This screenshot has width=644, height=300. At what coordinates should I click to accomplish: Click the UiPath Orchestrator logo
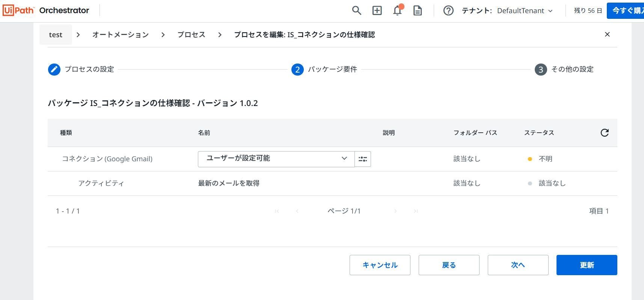46,11
